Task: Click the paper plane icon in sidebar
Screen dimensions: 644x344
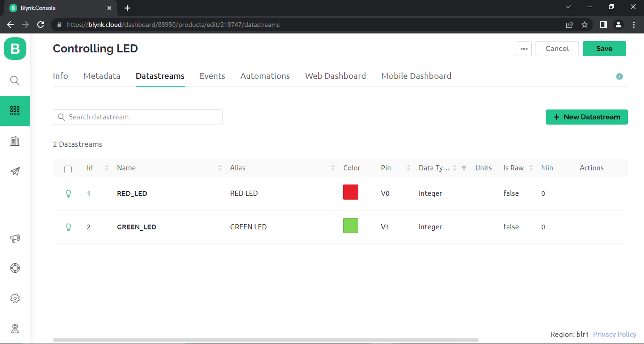Action: [x=15, y=171]
